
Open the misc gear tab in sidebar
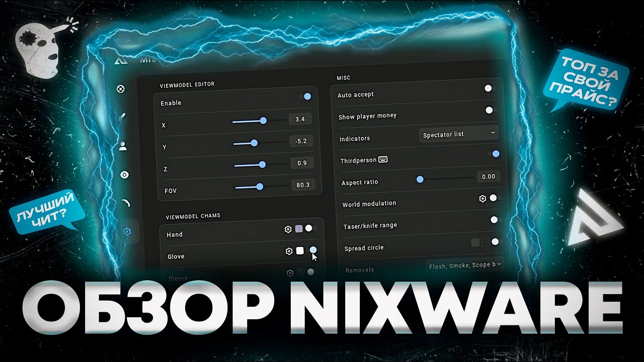[x=127, y=231]
